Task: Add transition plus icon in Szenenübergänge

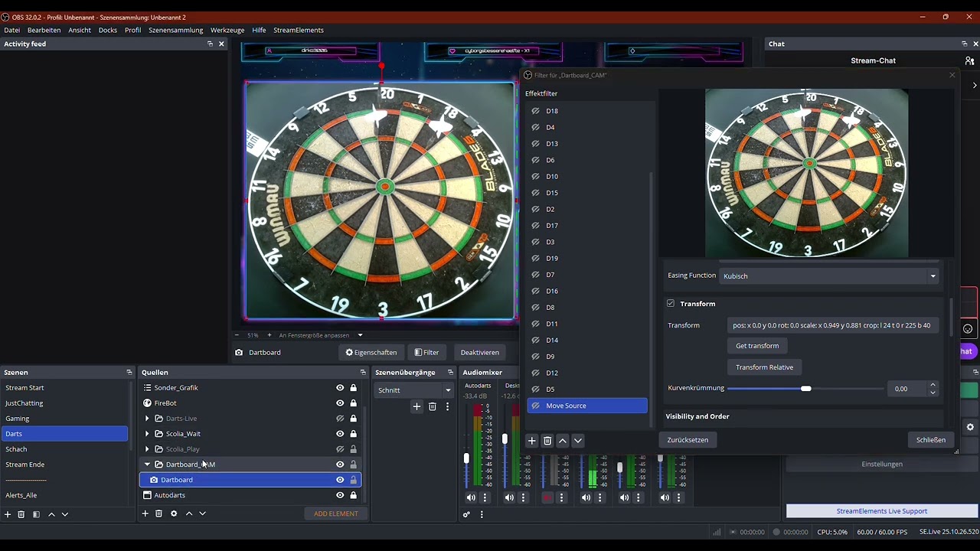Action: pos(416,406)
